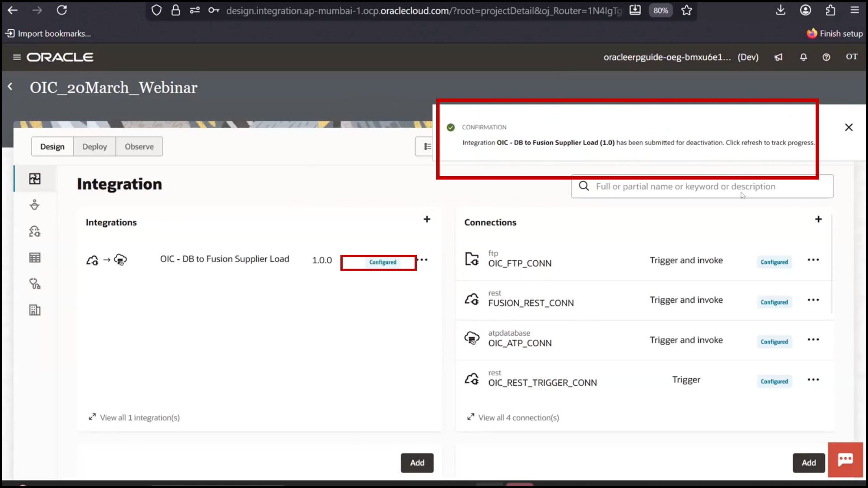The width and height of the screenshot is (868, 488).
Task: Click the browser address bar URL
Action: (x=424, y=10)
